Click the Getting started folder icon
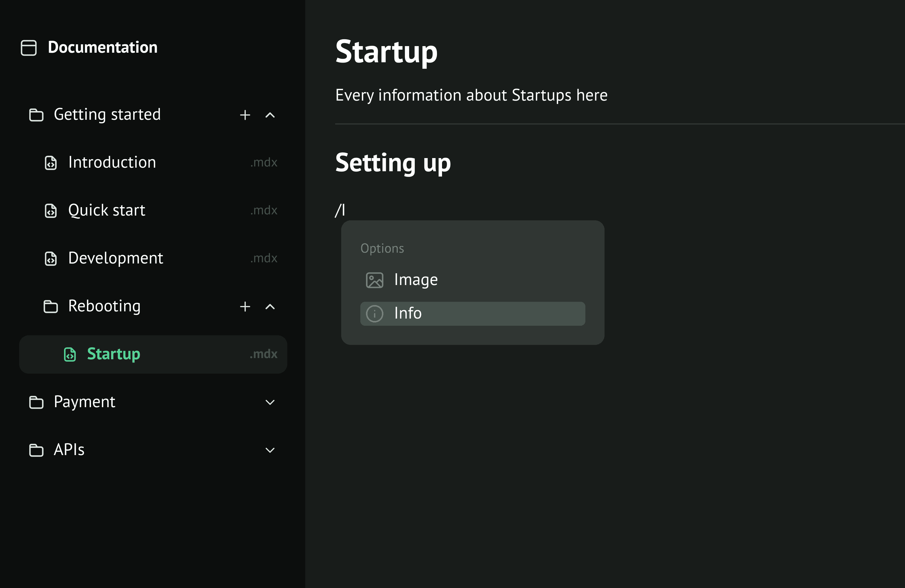905x588 pixels. click(x=36, y=115)
